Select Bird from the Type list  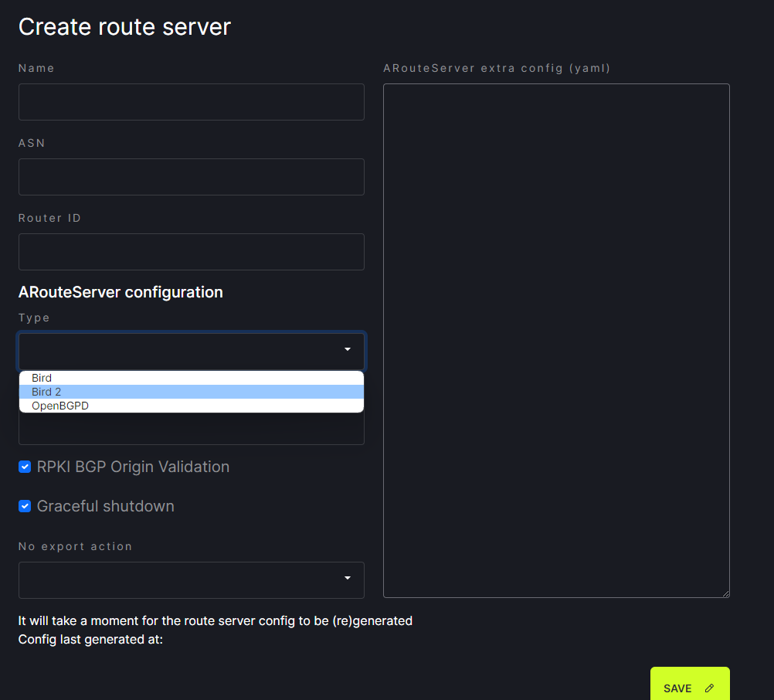click(x=42, y=378)
